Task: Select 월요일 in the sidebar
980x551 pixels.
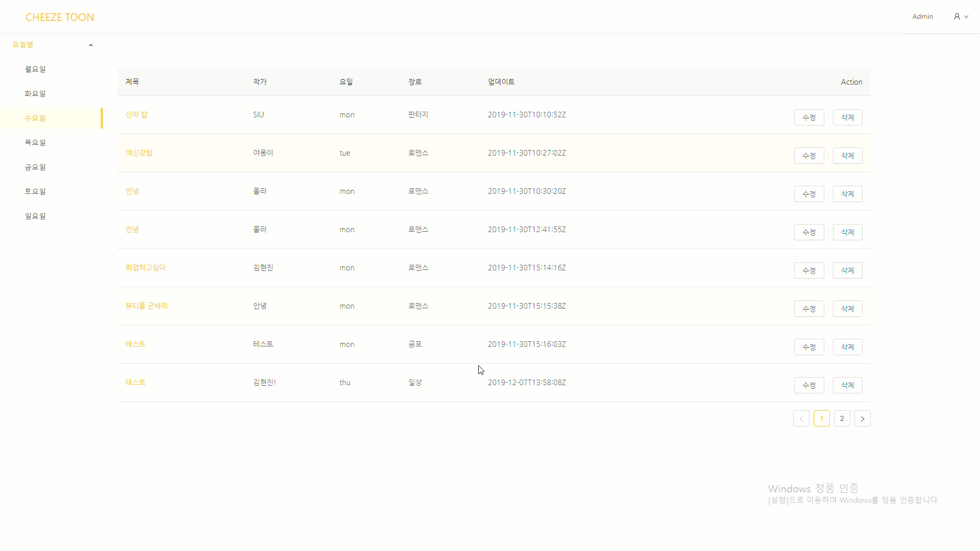Action: [x=35, y=69]
